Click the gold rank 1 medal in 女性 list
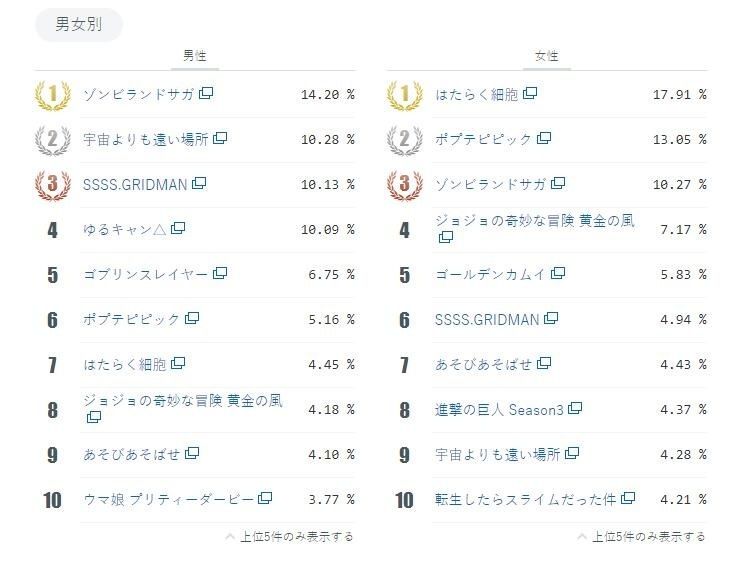737x574 pixels. [x=404, y=95]
